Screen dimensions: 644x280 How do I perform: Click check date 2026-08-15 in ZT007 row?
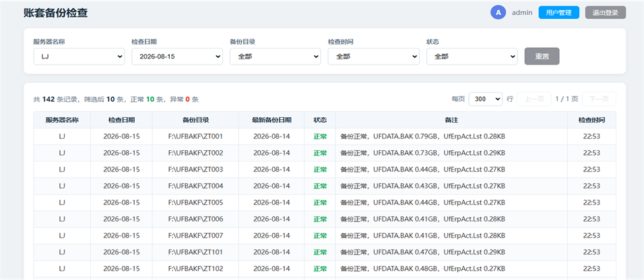point(121,236)
